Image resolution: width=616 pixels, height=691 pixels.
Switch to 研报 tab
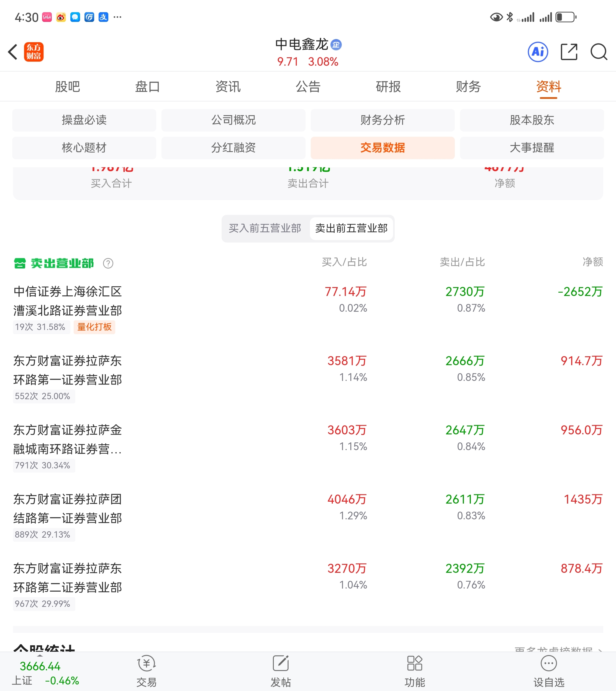click(388, 87)
